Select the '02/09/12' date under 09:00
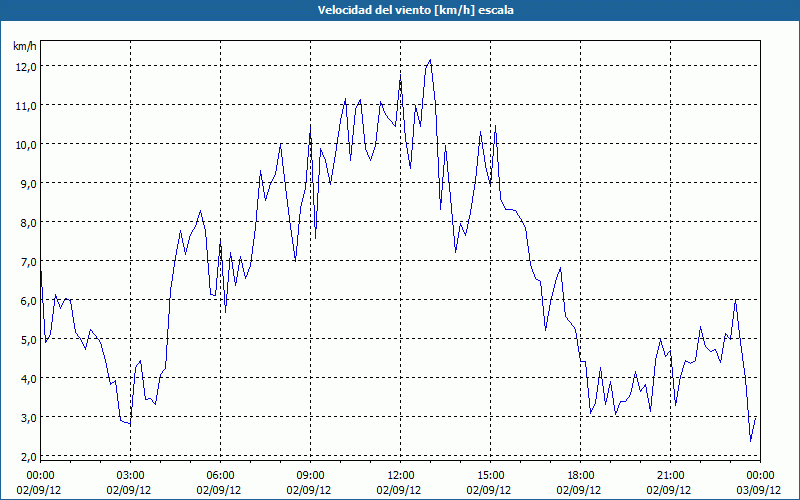800x500 pixels. 310,490
